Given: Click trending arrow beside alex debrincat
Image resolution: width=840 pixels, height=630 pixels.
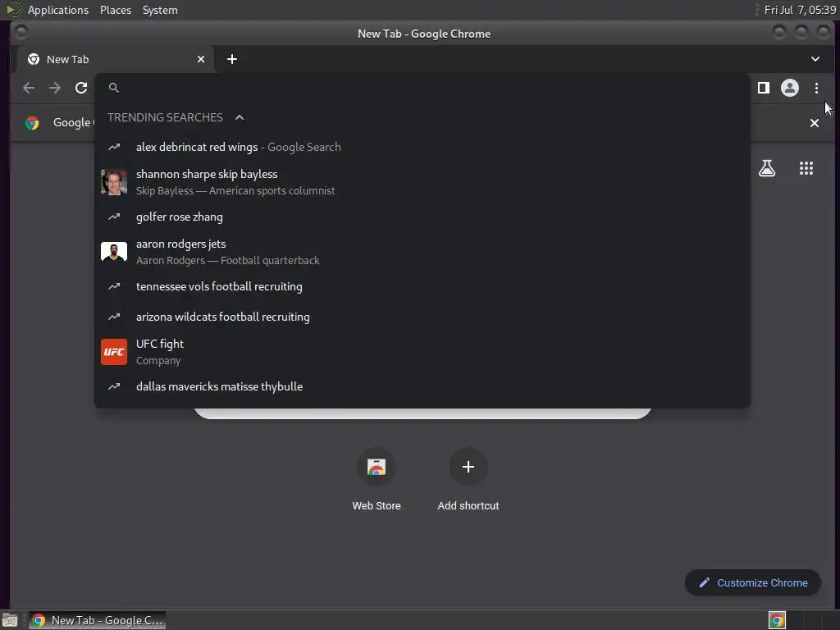Looking at the screenshot, I should [x=114, y=147].
